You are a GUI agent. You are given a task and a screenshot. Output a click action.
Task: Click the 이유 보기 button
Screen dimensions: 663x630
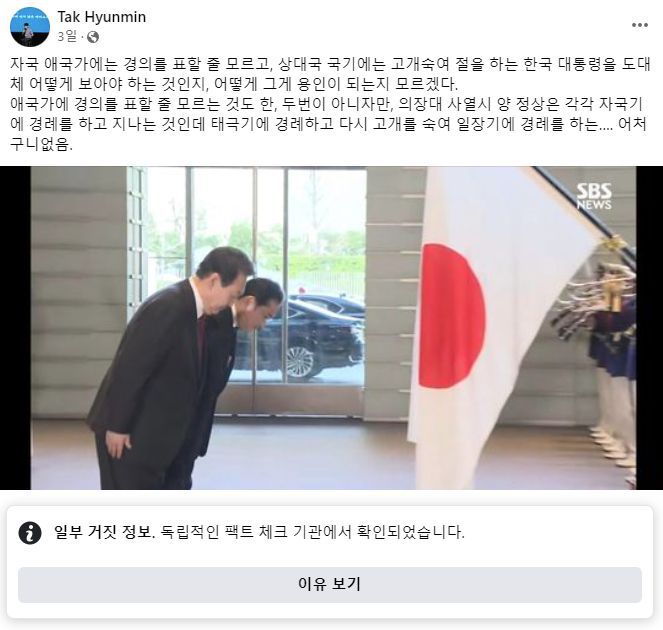(x=330, y=584)
